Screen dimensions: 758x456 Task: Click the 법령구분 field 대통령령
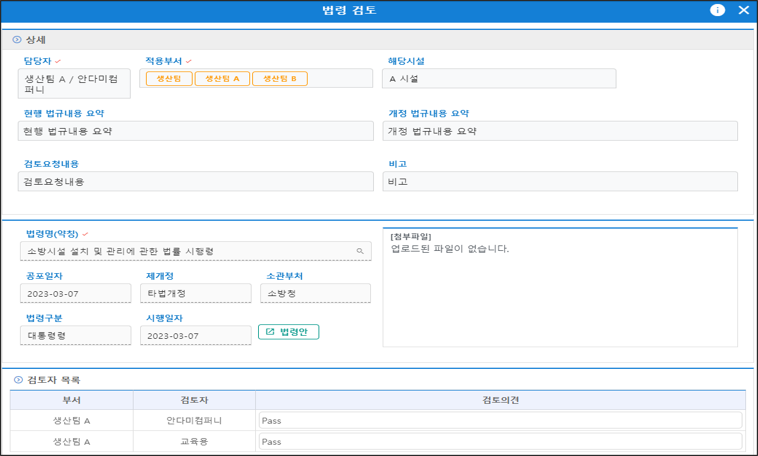point(75,335)
